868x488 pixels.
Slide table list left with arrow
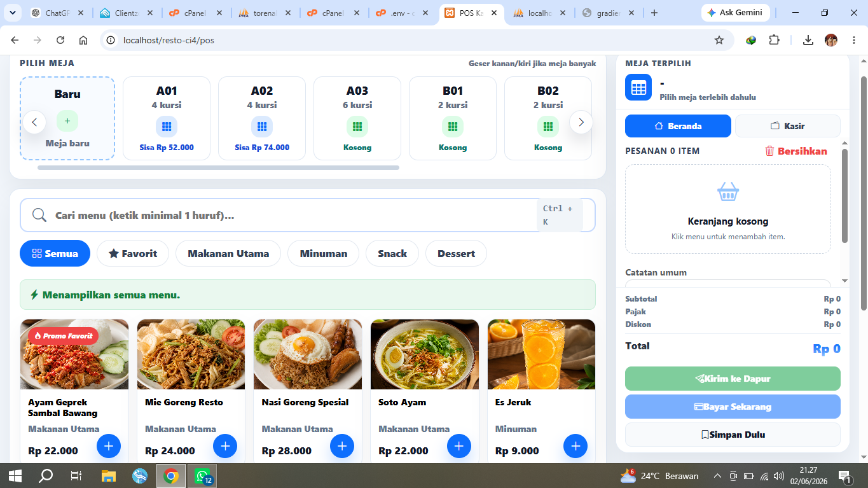pyautogui.click(x=34, y=122)
